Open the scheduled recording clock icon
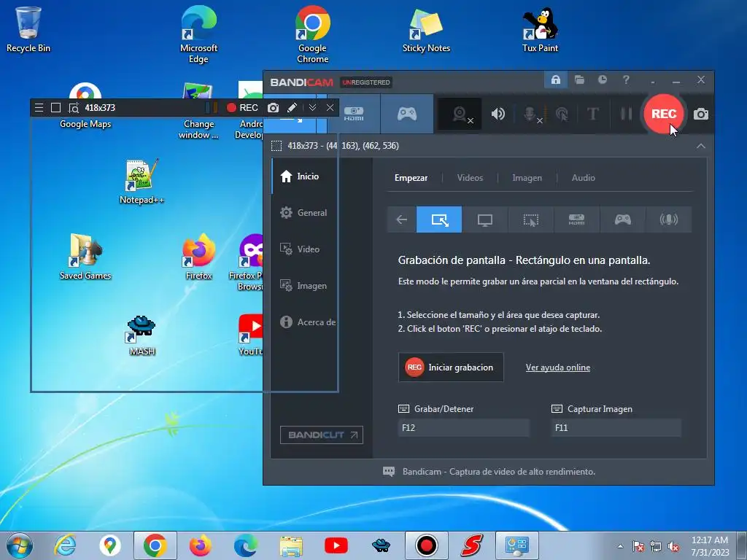747x560 pixels. click(x=603, y=79)
